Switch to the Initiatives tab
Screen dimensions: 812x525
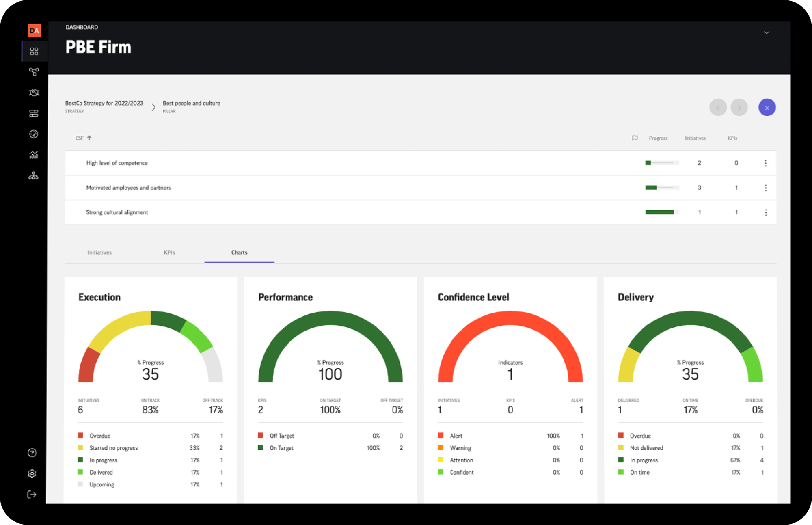point(100,251)
